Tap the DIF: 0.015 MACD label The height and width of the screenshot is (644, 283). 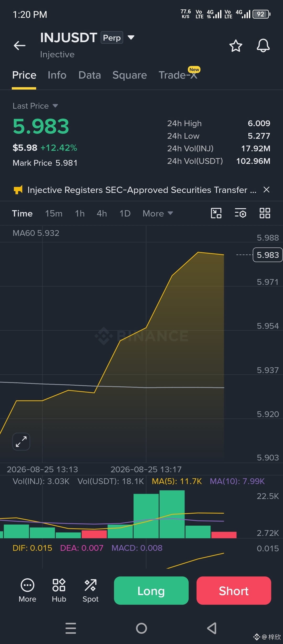click(x=32, y=548)
